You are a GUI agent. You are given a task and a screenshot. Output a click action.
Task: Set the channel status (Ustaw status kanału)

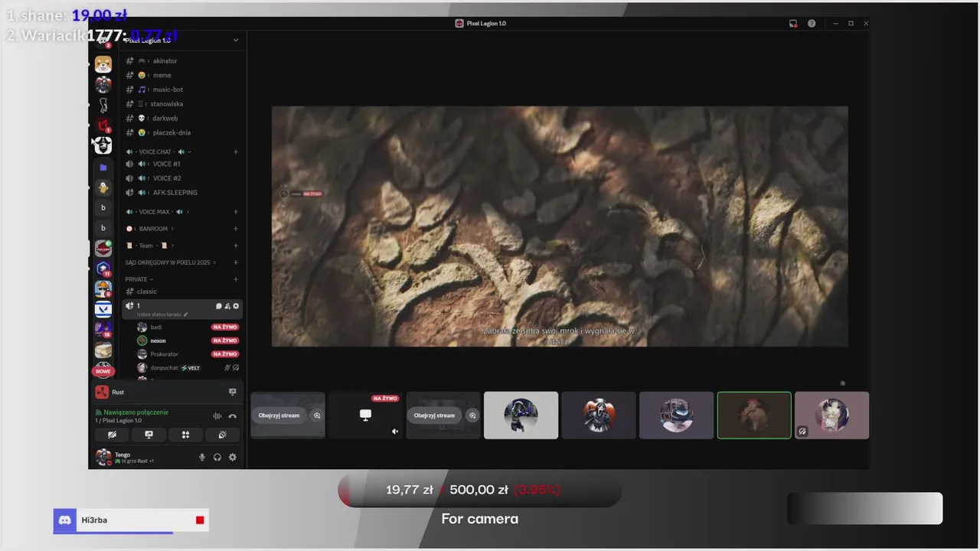click(x=162, y=315)
